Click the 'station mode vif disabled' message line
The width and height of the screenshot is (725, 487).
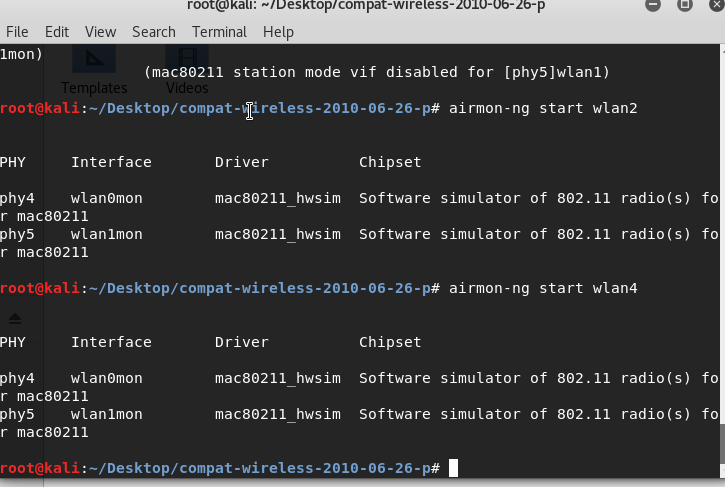[x=377, y=72]
